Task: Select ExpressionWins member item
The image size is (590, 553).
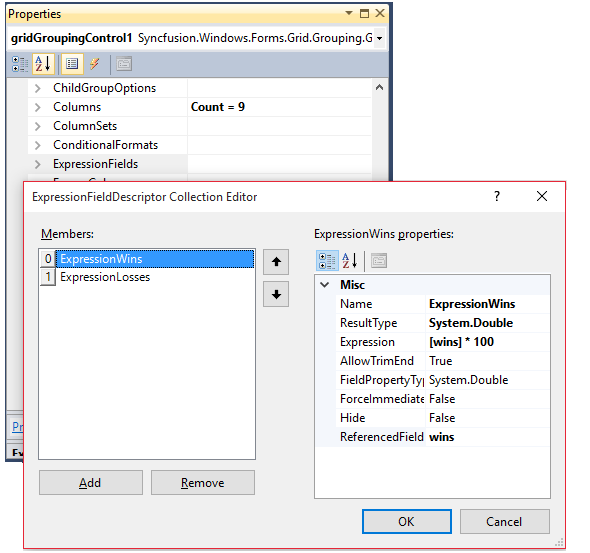Action: click(x=155, y=259)
